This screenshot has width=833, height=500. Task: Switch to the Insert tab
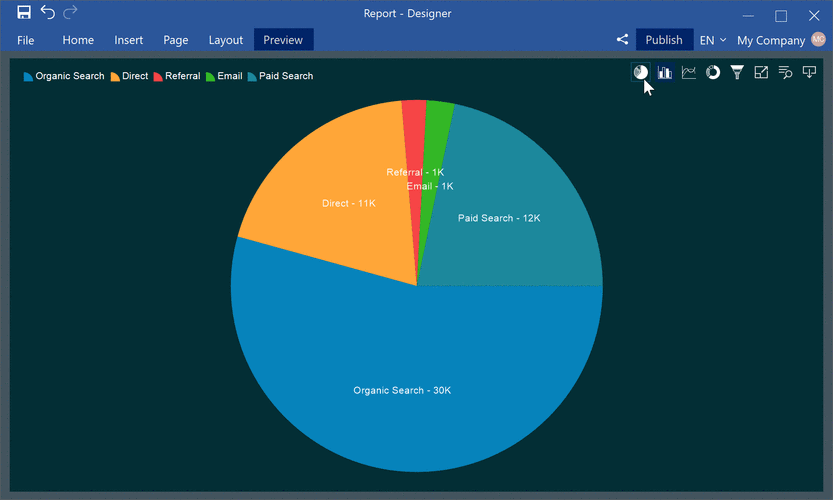(x=128, y=40)
